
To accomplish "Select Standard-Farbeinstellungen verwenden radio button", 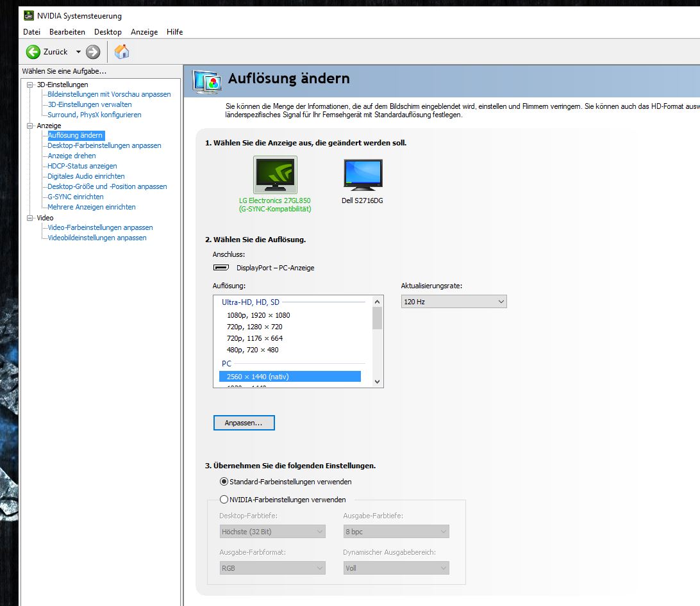I will pyautogui.click(x=224, y=482).
